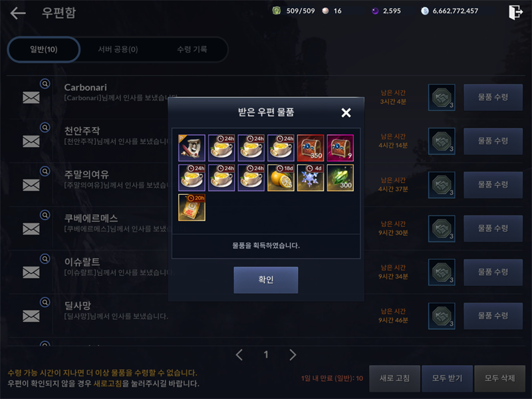Click the quill and scroll item icon
Viewport: 532px width, 399px height.
192,148
